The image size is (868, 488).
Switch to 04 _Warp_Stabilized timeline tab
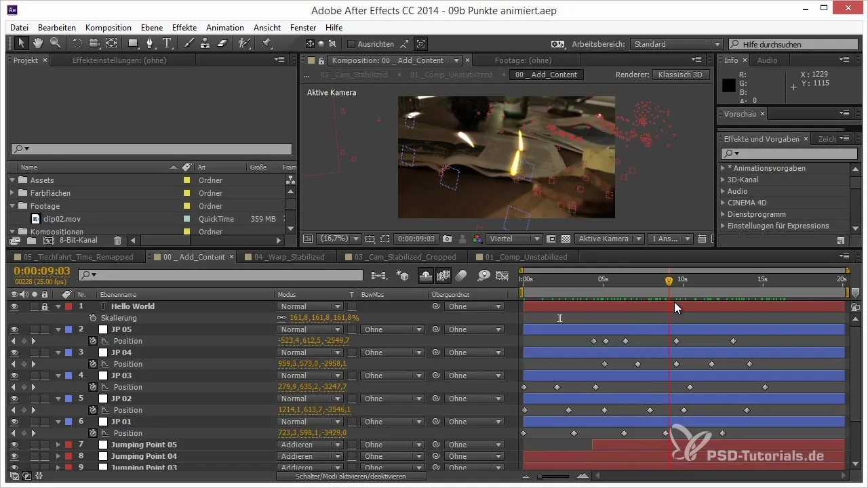pyautogui.click(x=289, y=257)
